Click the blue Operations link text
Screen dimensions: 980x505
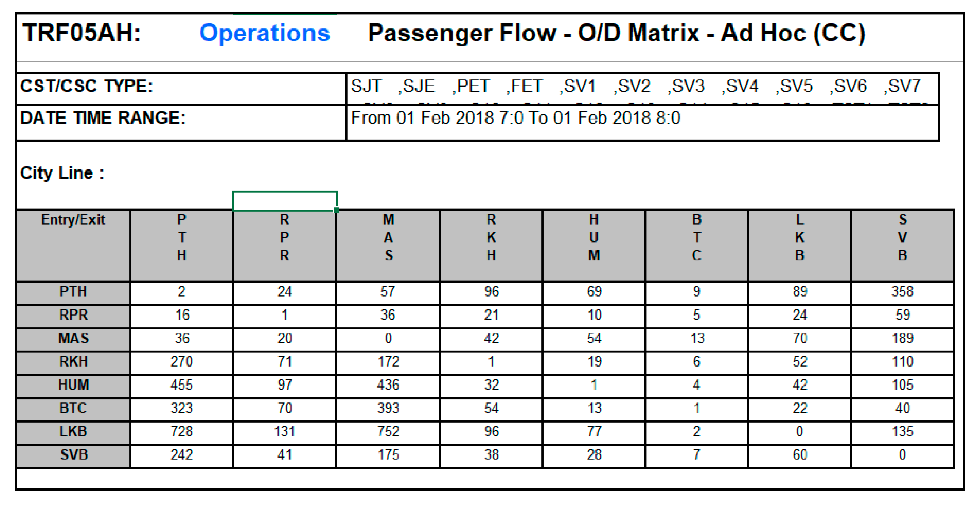tap(265, 33)
